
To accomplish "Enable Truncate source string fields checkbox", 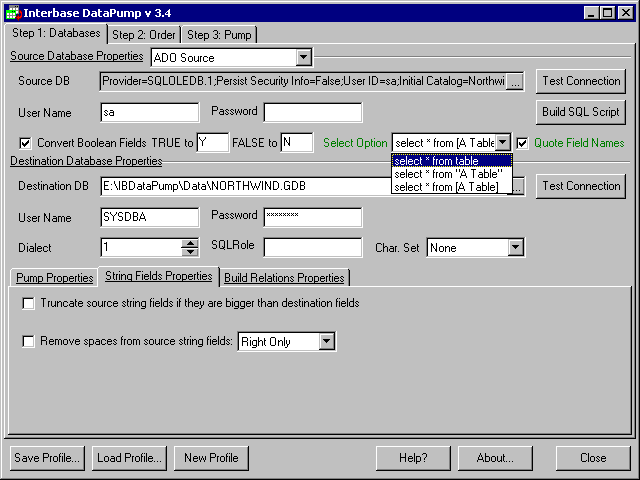I will click(28, 303).
